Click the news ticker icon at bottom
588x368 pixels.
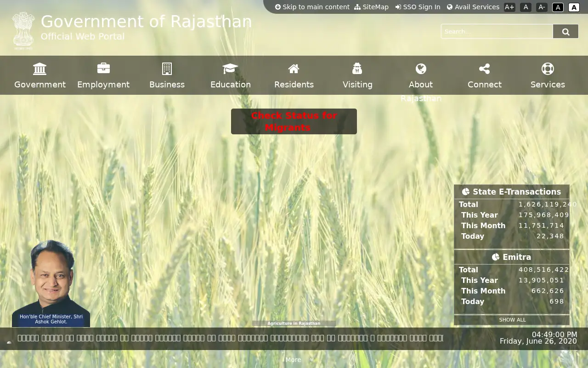9,342
